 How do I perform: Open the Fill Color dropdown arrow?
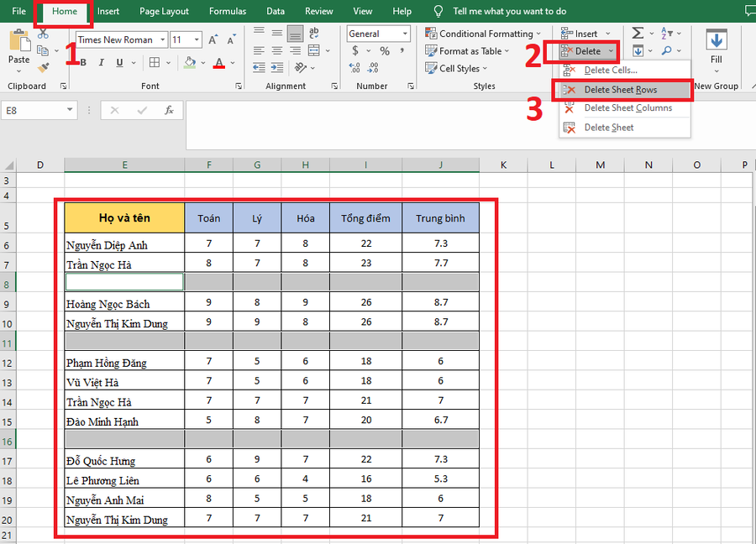click(203, 63)
